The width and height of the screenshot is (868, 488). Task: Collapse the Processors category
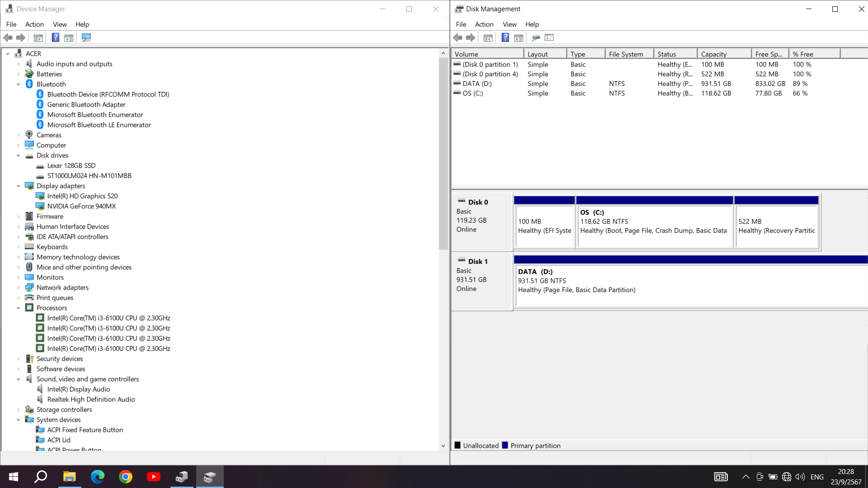pos(19,308)
